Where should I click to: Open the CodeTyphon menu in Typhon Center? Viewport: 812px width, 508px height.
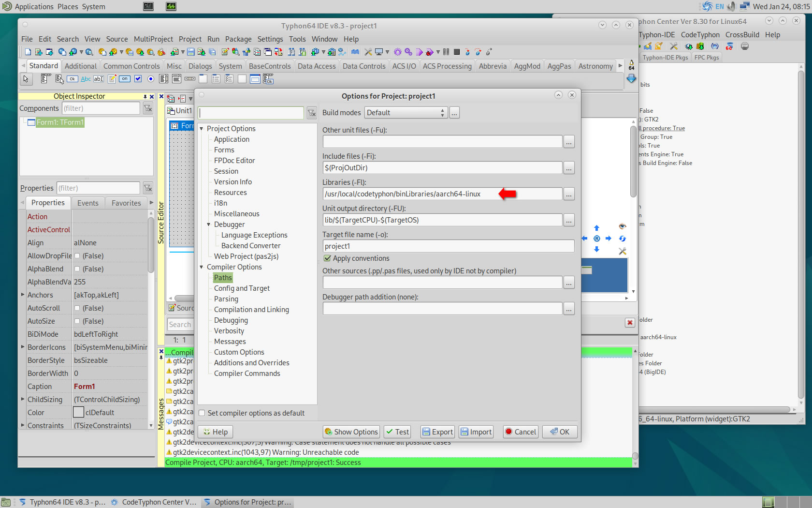point(700,35)
